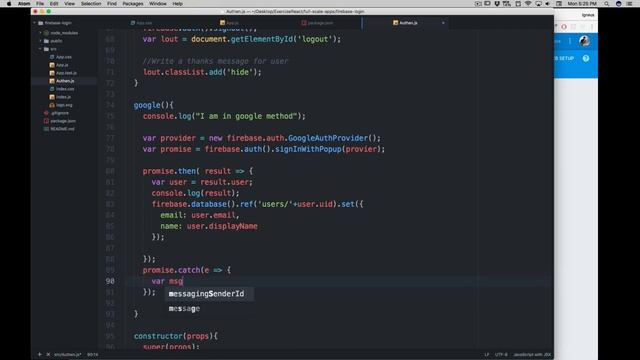Click the package.json file icon in tree
Image resolution: width=640 pixels, height=360 pixels.
click(x=46, y=121)
